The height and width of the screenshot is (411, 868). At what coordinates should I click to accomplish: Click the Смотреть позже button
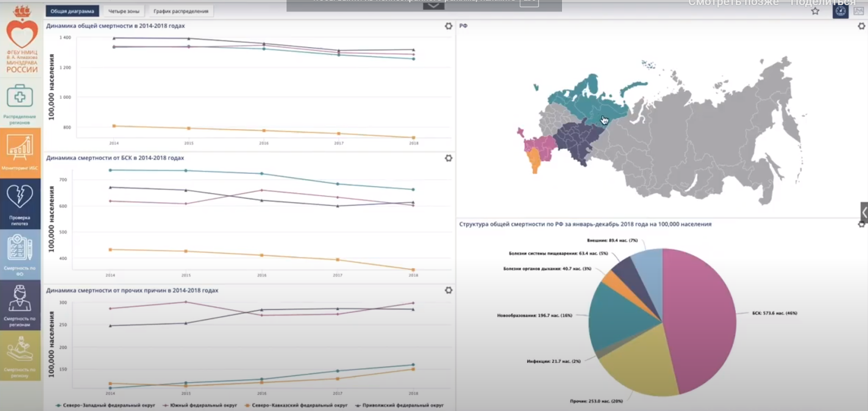tap(733, 3)
